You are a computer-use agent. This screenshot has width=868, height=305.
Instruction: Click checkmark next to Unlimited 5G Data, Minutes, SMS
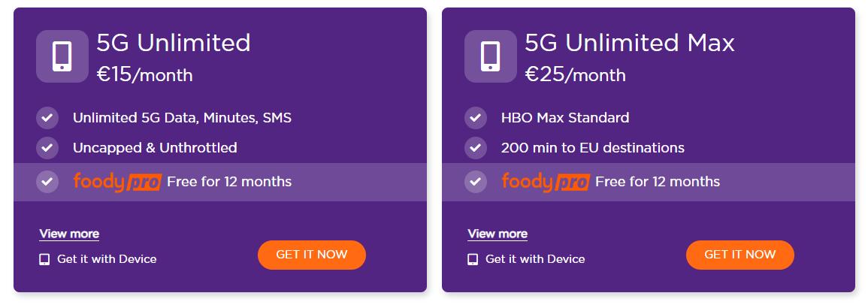click(47, 118)
